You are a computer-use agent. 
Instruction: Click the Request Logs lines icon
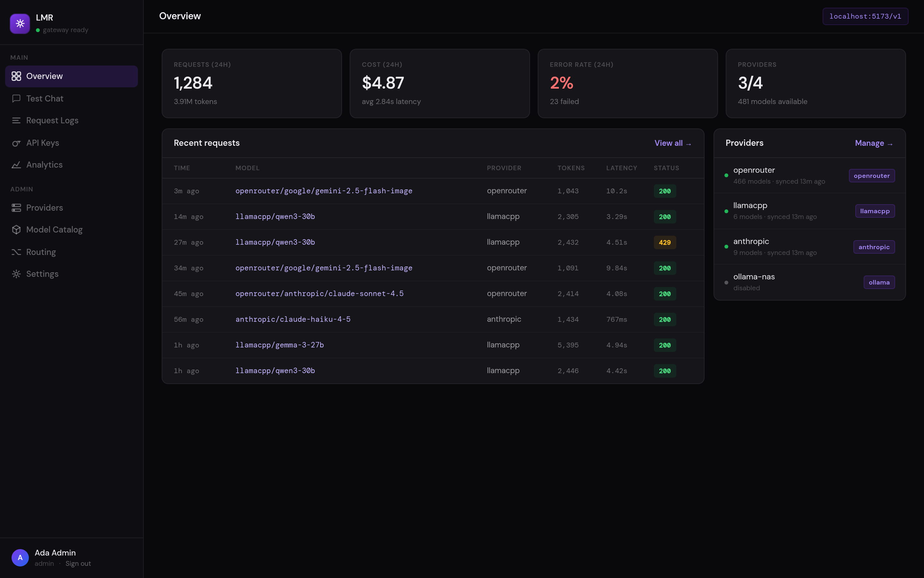coord(16,120)
